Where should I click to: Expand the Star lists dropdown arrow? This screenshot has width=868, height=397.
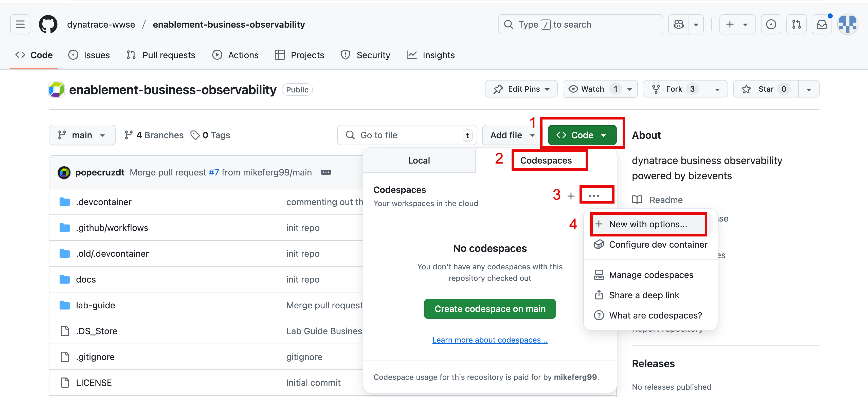(x=809, y=89)
